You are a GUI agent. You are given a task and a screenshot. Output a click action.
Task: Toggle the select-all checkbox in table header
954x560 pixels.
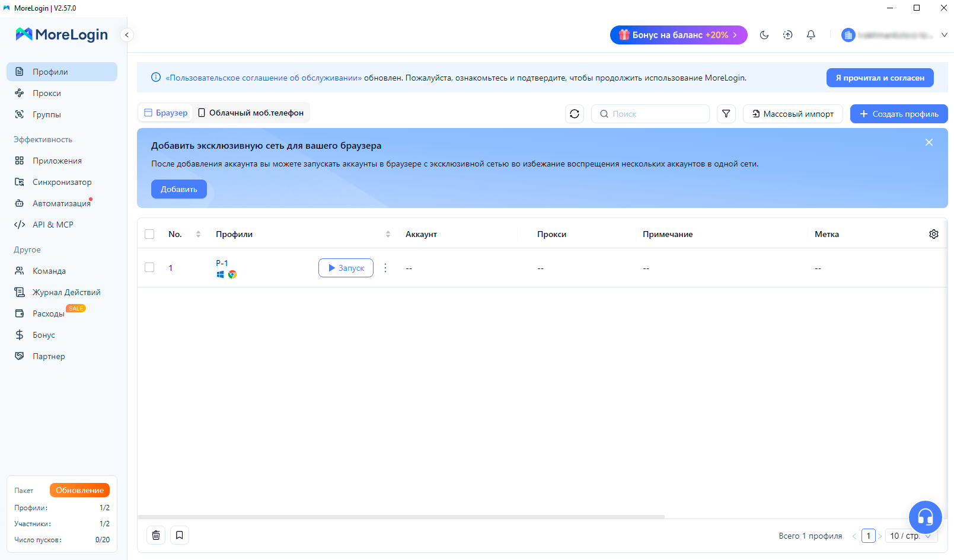pyautogui.click(x=149, y=234)
